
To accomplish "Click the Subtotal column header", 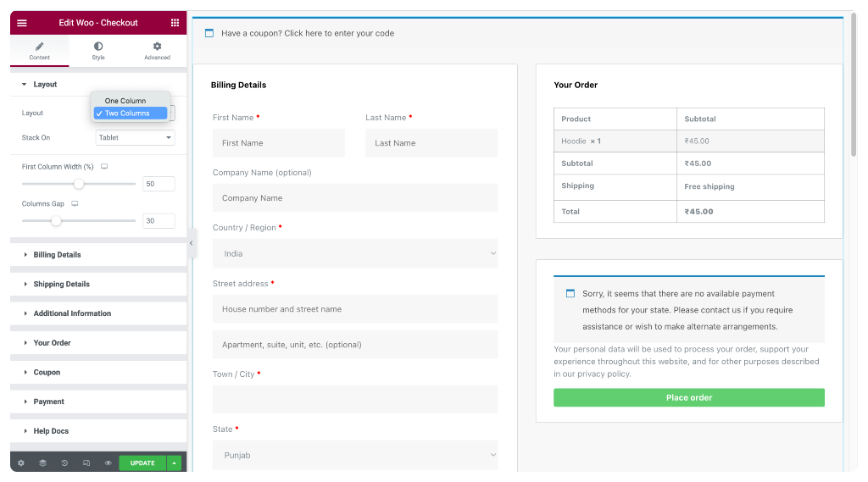I will (x=750, y=119).
